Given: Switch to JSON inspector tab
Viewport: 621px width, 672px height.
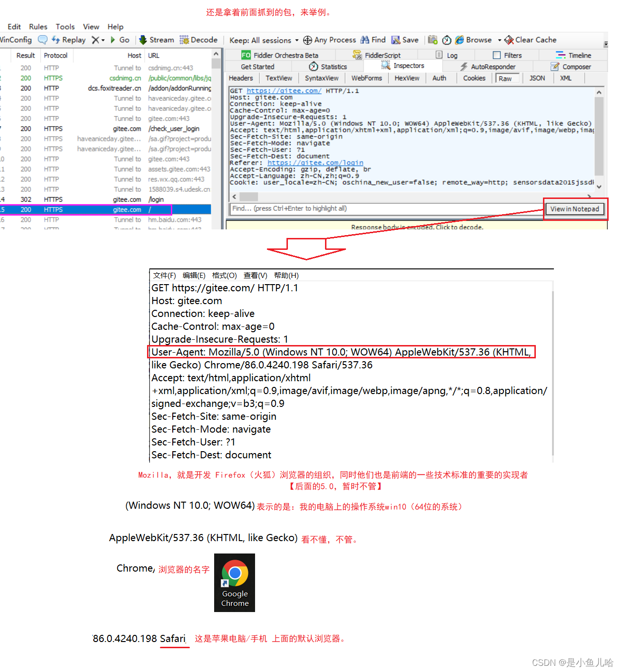Looking at the screenshot, I should click(537, 78).
